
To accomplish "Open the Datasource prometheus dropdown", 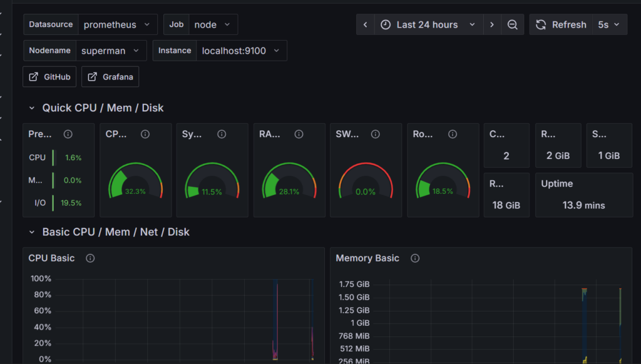I will [x=117, y=24].
